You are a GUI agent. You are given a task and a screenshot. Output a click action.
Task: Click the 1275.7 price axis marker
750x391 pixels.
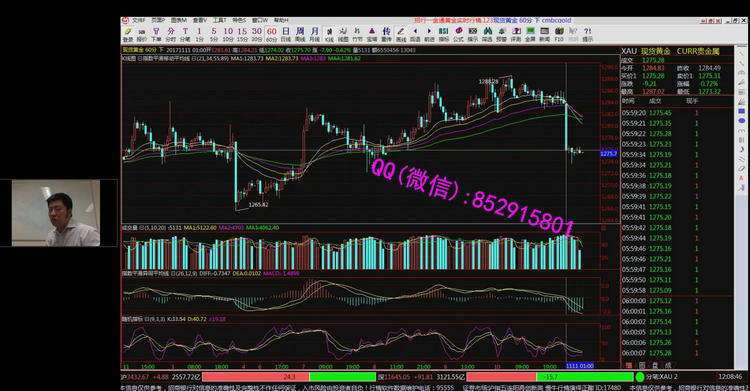(609, 154)
